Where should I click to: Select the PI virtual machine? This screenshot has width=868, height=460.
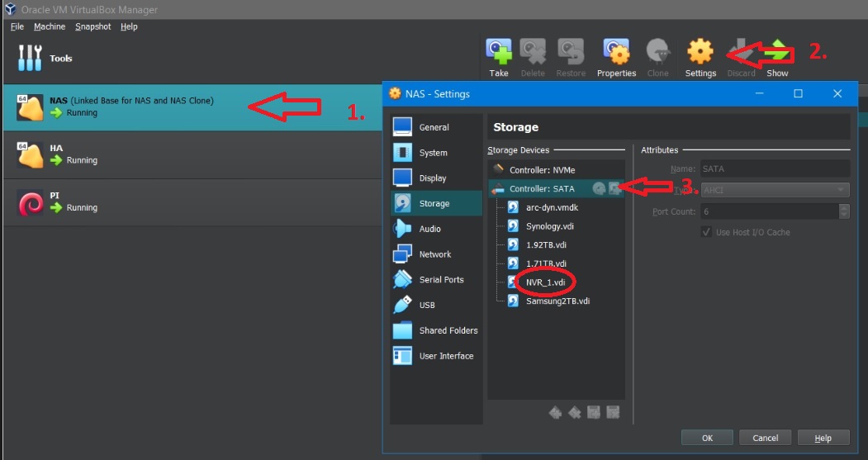192,202
